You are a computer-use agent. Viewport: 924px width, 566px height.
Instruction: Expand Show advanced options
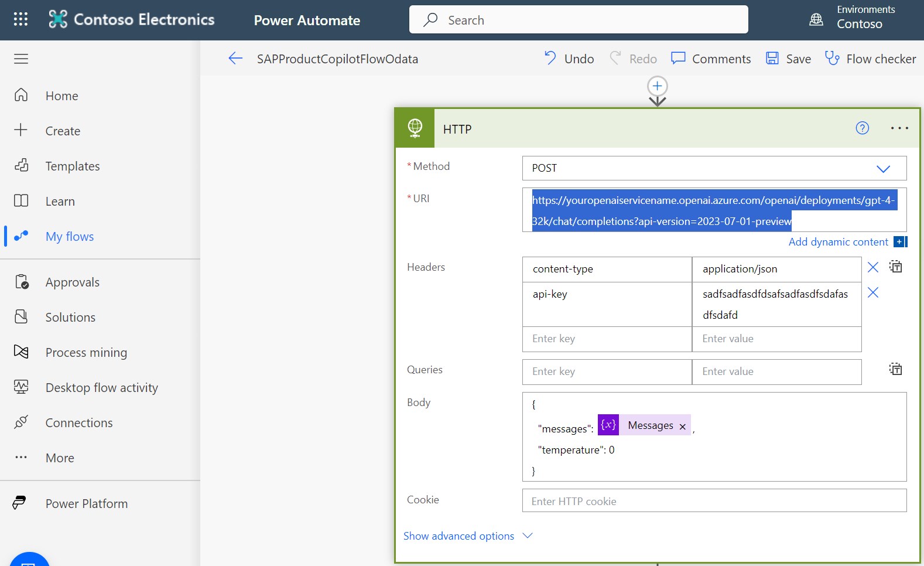pyautogui.click(x=468, y=536)
